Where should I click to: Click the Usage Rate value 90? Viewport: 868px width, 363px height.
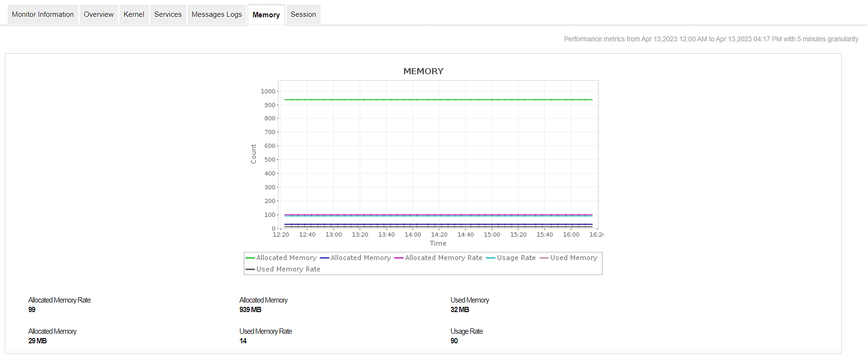tap(454, 341)
